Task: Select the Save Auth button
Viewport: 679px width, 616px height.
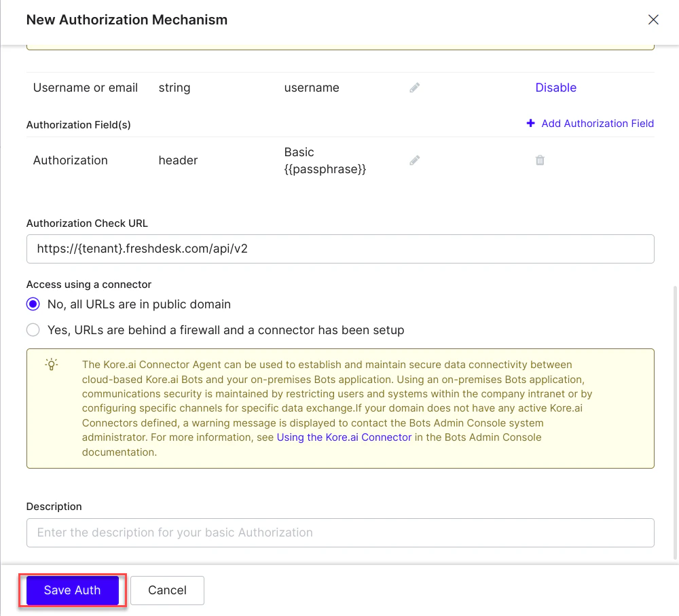Action: [x=71, y=590]
